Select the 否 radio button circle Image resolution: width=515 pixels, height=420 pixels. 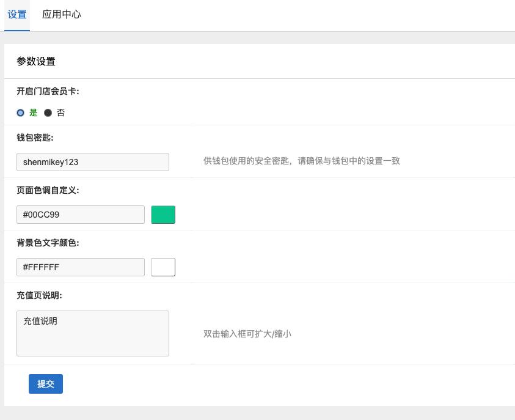tap(48, 112)
